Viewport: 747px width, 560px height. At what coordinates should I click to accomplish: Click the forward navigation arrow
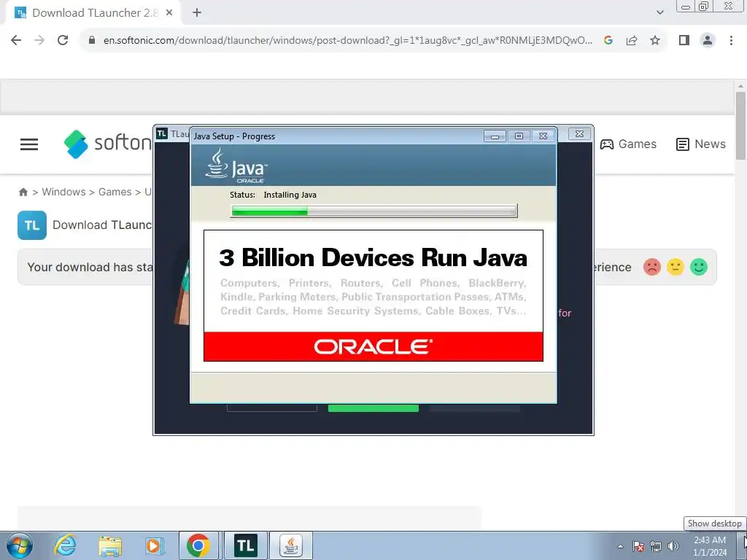click(x=39, y=40)
